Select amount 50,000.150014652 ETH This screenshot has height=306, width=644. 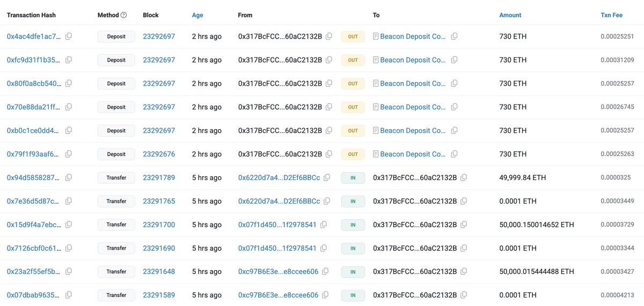[x=537, y=225]
